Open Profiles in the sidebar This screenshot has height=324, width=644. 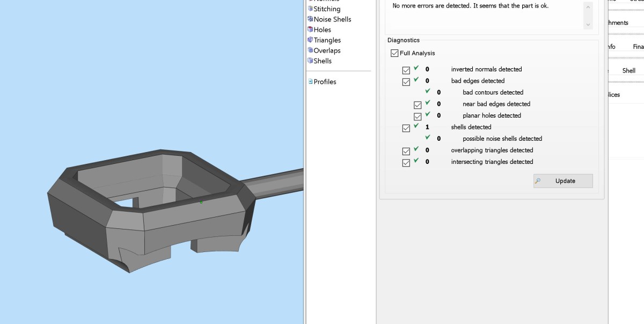pos(325,82)
